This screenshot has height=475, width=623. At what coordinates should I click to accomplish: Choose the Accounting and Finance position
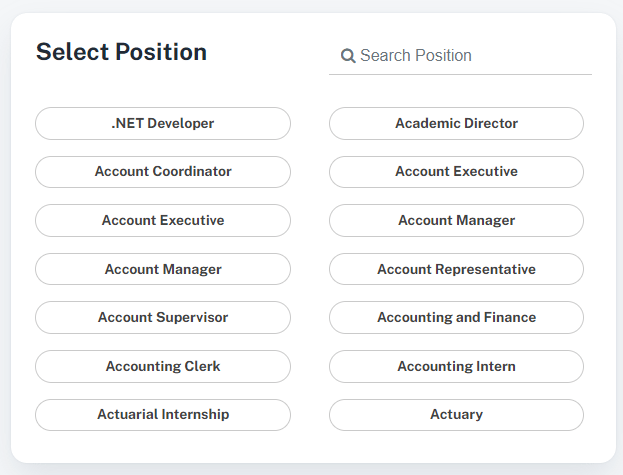point(456,318)
